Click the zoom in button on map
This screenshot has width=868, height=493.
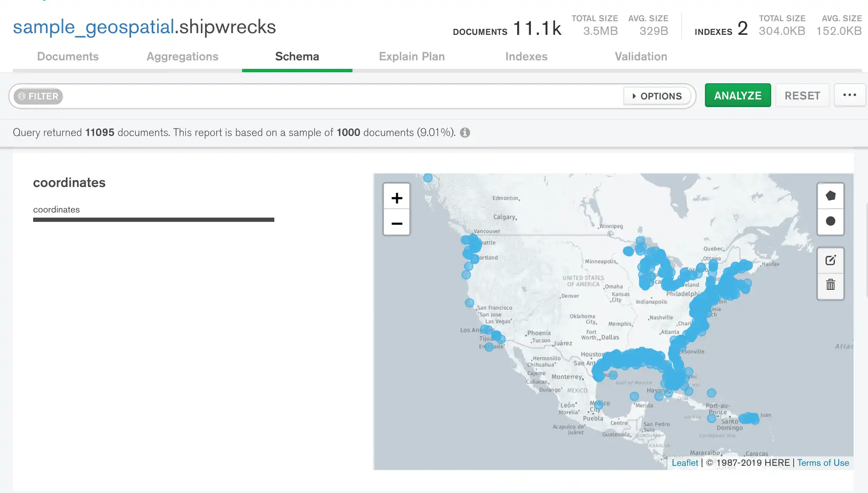[x=397, y=198]
